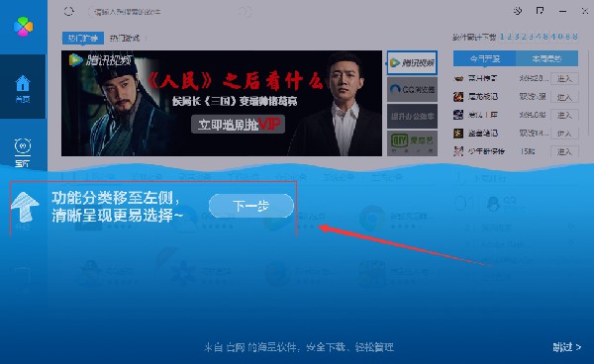Viewport: 594px width, 364px height.
Task: Close the software manager window
Action: pyautogui.click(x=585, y=11)
